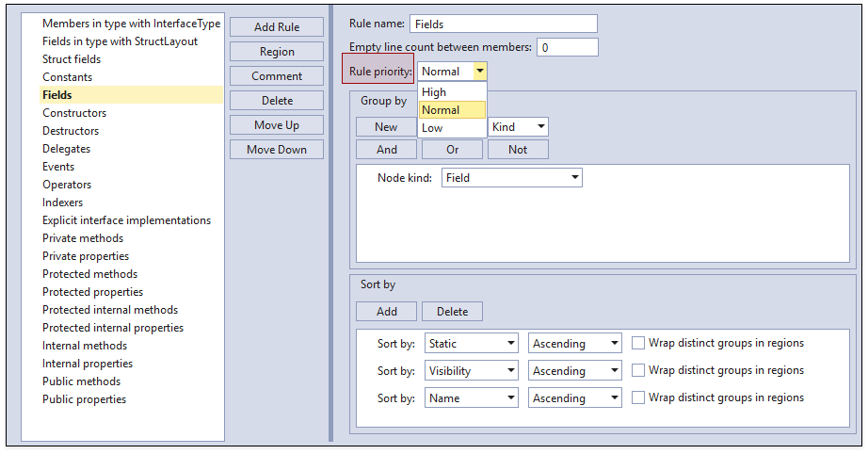Check wrap regions for Name sort
The height and width of the screenshot is (454, 868).
tap(638, 398)
